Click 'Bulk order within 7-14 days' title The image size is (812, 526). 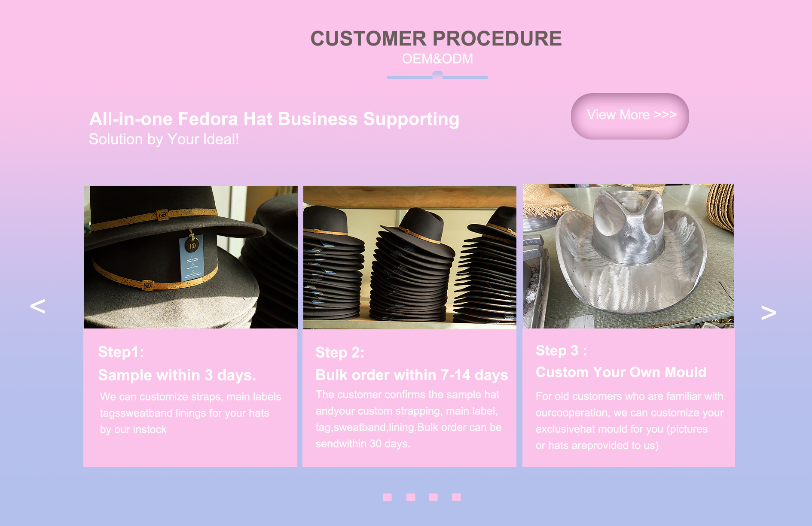click(x=412, y=375)
